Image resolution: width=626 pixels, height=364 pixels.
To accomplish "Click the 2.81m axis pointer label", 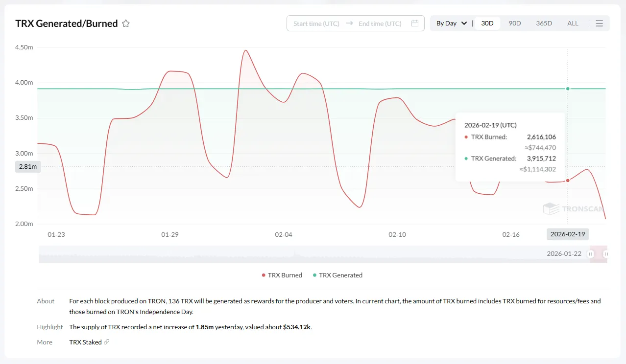I will tap(27, 167).
